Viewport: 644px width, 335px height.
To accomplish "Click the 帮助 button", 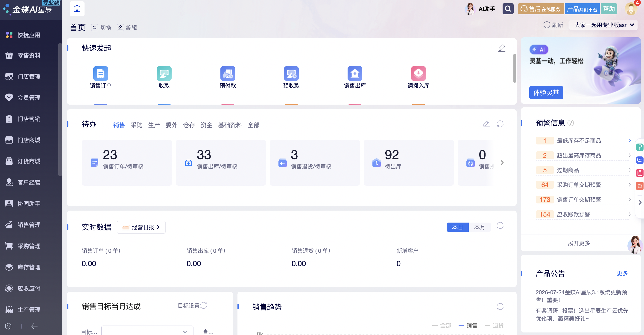I will click(x=609, y=9).
